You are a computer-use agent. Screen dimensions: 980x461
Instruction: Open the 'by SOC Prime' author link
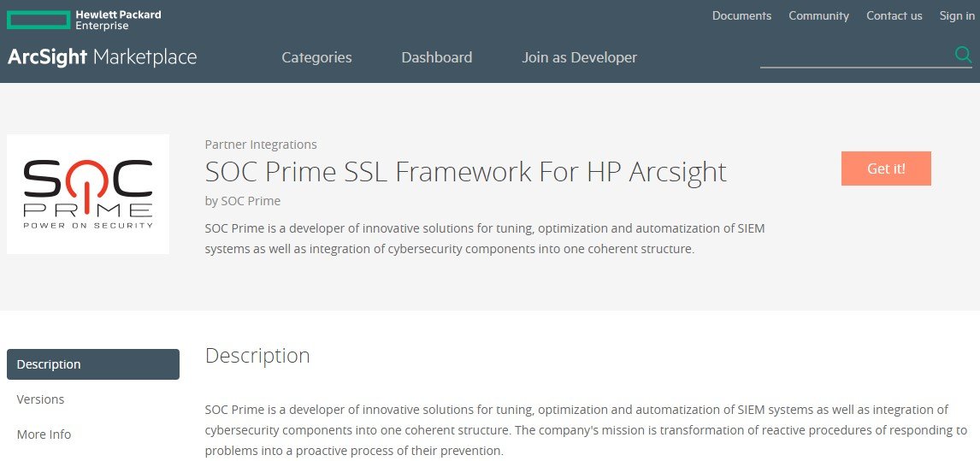pos(243,201)
